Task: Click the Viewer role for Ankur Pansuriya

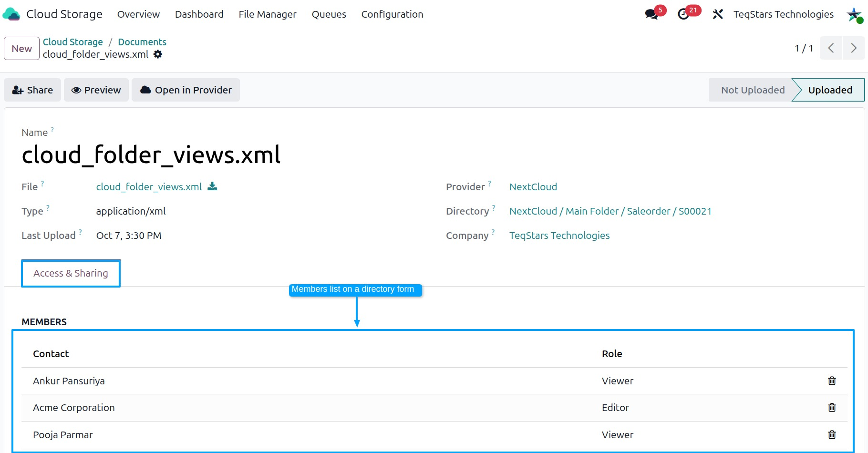Action: 618,381
